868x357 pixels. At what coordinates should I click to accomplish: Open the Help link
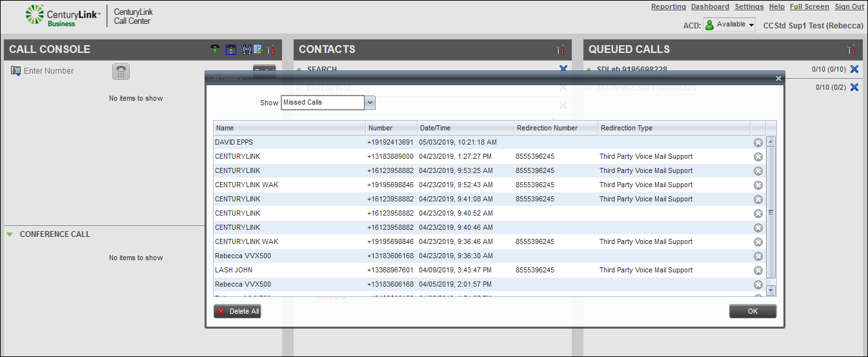click(777, 6)
